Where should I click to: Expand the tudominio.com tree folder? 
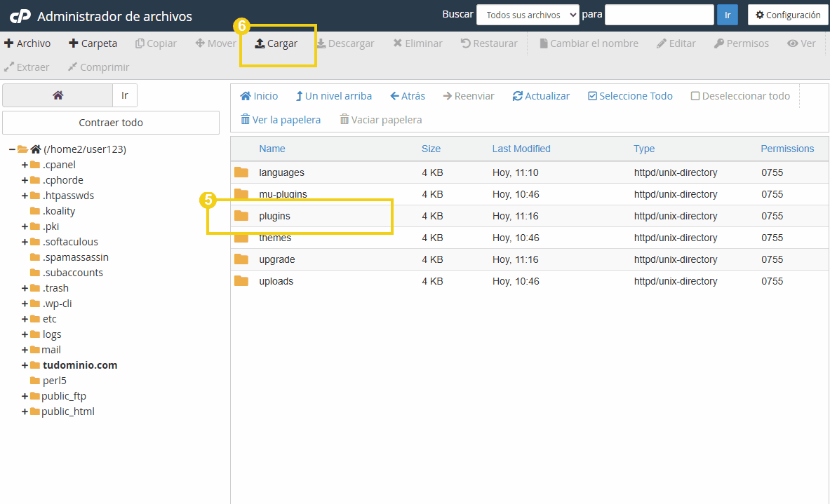point(25,365)
